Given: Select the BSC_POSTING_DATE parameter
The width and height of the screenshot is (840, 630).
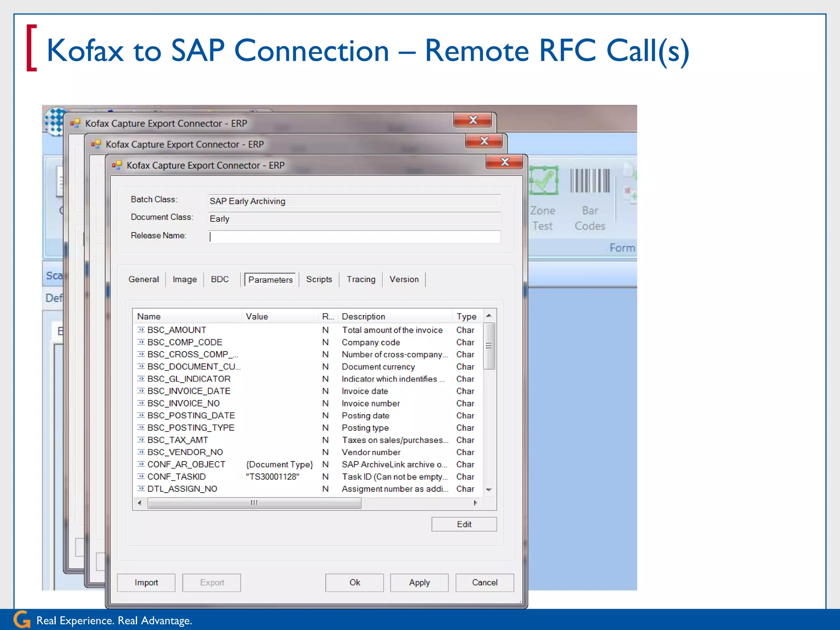Looking at the screenshot, I should 308,415.
